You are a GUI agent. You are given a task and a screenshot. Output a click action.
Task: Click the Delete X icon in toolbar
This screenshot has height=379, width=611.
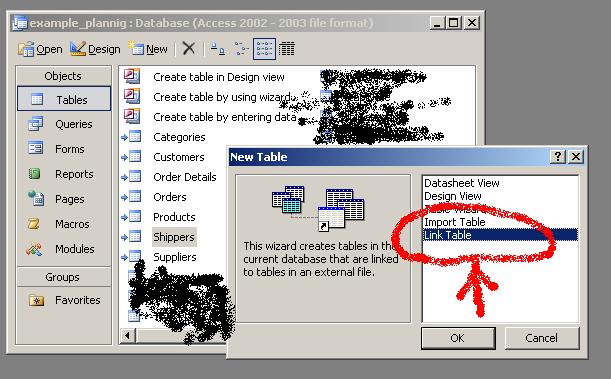point(189,49)
